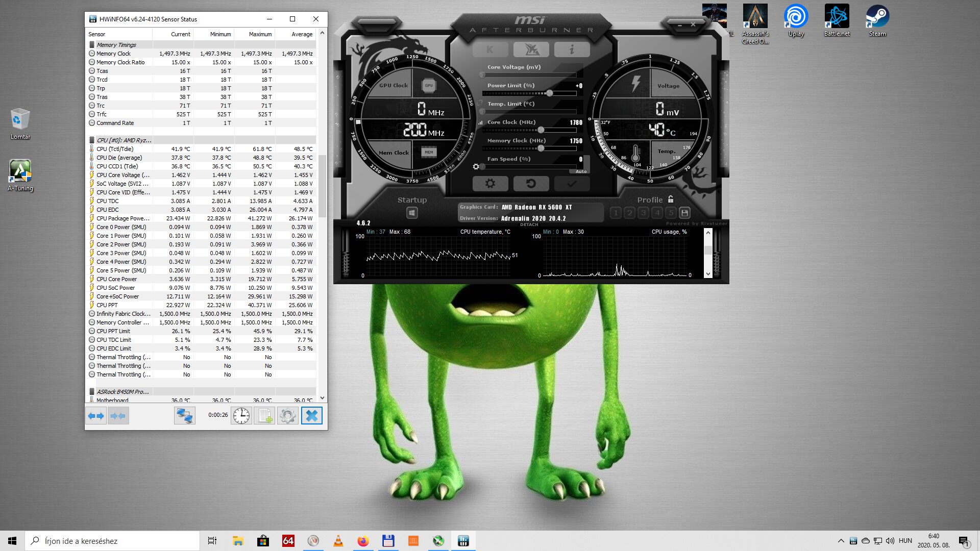
Task: Open the notification center icon
Action: tap(964, 541)
